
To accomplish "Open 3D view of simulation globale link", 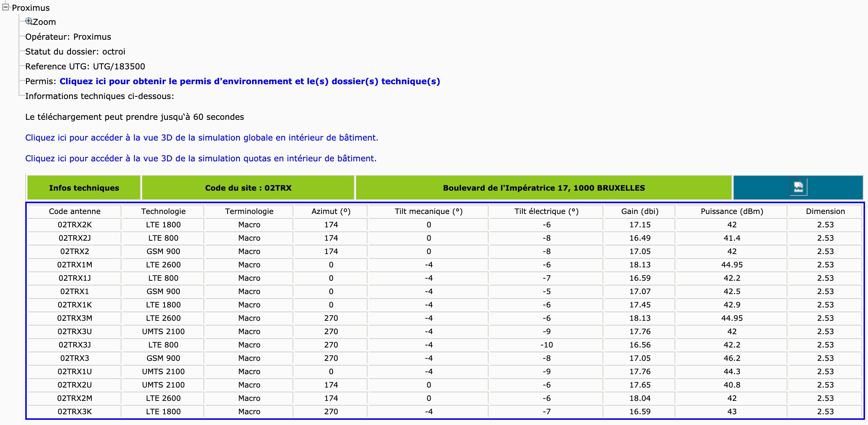I will point(202,138).
